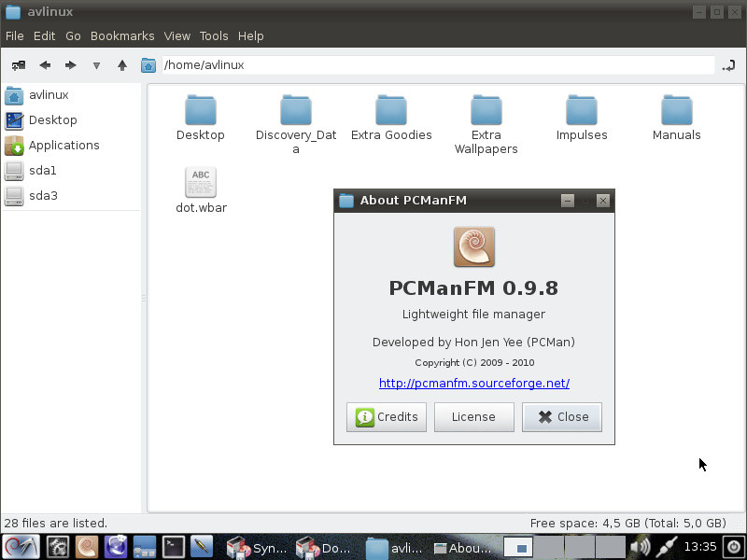
Task: Launch the text editor pen icon in panel
Action: click(x=202, y=547)
